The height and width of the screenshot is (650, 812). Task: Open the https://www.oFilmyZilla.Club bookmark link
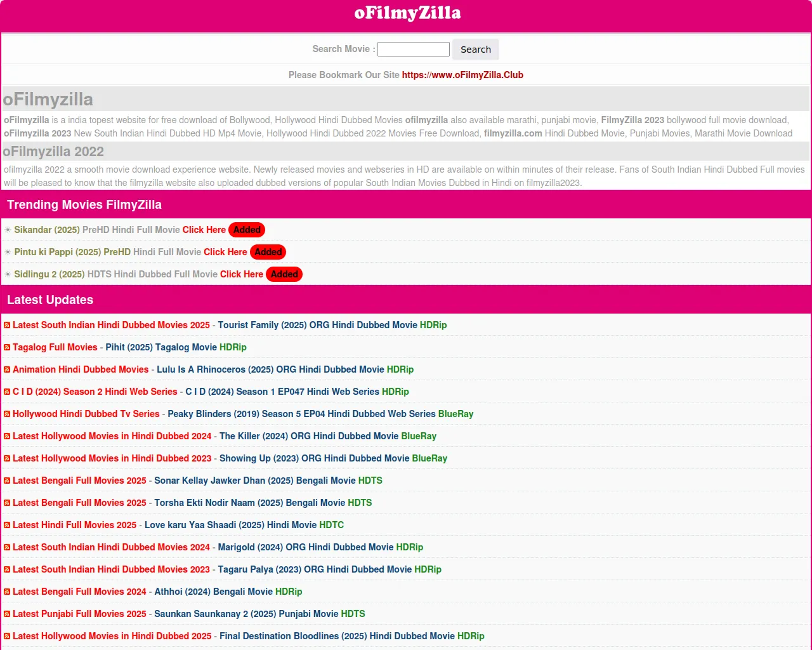pos(462,75)
